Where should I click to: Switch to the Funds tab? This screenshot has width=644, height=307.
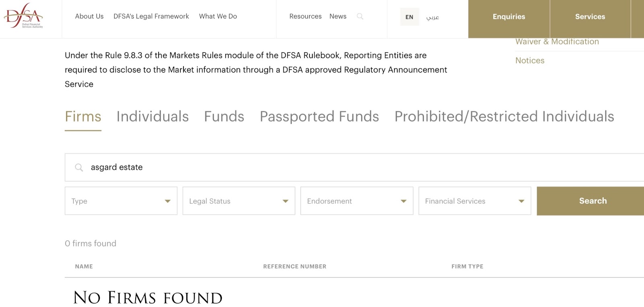pyautogui.click(x=224, y=117)
